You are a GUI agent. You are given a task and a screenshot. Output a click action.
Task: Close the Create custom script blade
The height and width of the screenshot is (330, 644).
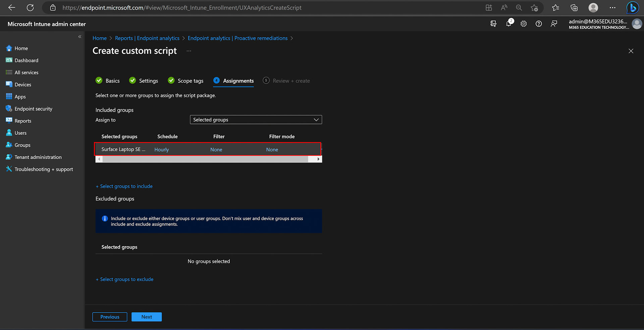(x=631, y=51)
